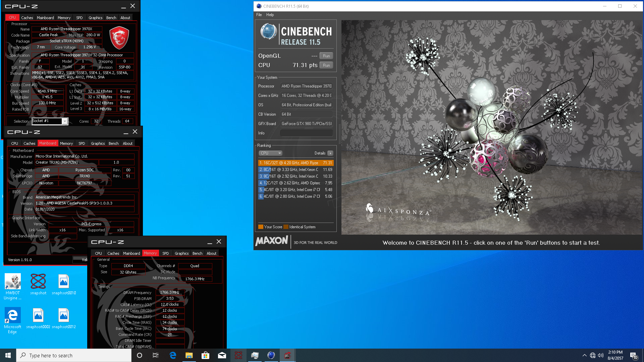Open Cortana from the taskbar
The height and width of the screenshot is (362, 644).
140,355
